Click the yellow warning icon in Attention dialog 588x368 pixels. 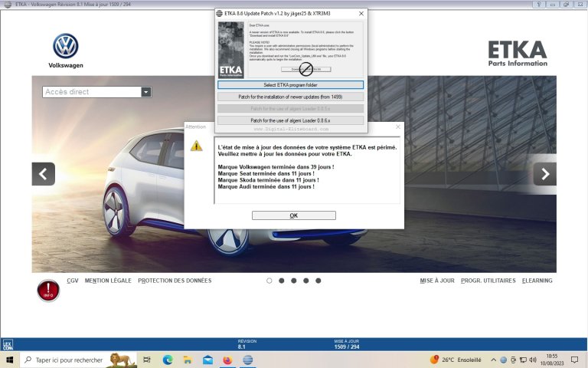[x=196, y=146]
